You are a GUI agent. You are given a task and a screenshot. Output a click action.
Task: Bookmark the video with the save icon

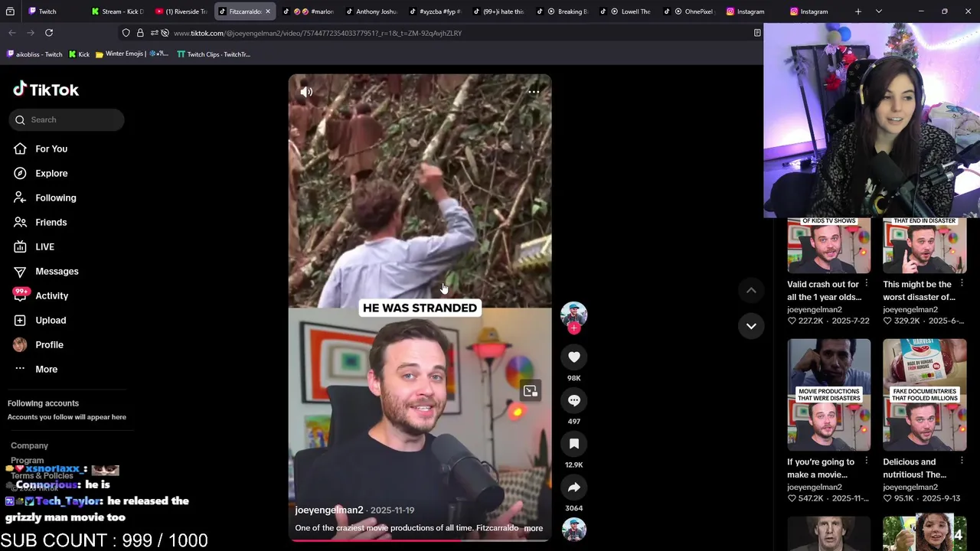(x=573, y=444)
